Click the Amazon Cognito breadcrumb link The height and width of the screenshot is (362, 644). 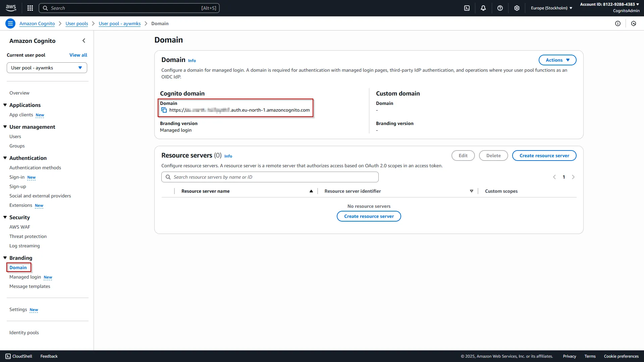coord(37,23)
